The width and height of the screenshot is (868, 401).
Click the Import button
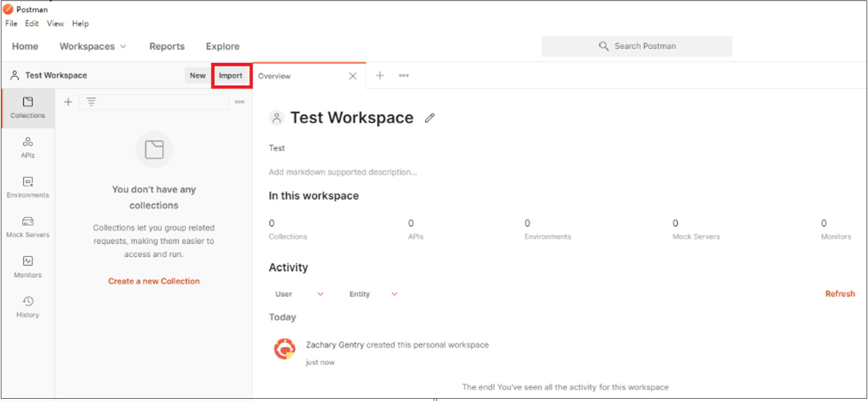point(230,76)
